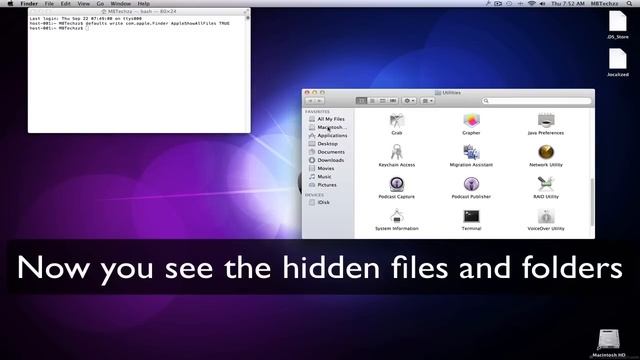Screen dimensions: 640x360
Task: Select the Macintosh HD desktop drive
Action: click(609, 340)
